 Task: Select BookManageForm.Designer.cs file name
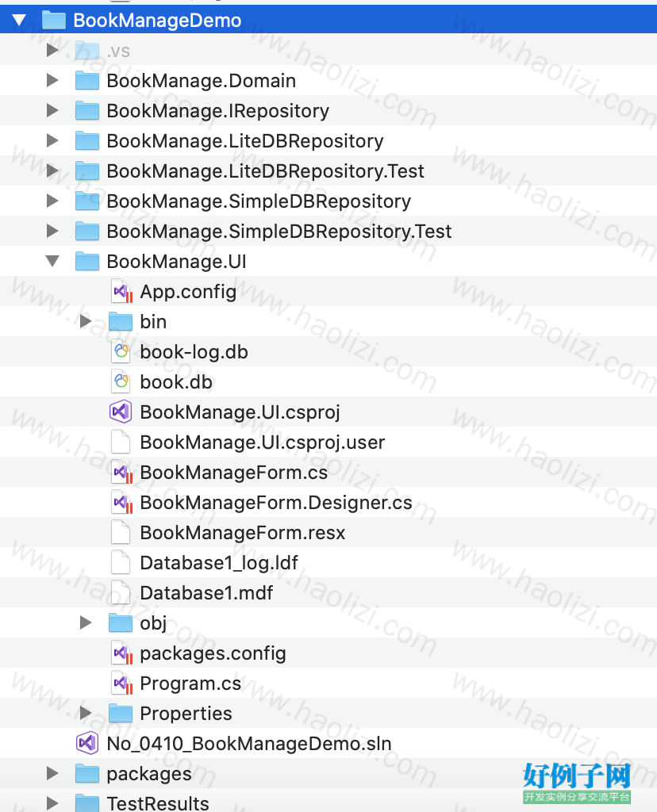(276, 503)
